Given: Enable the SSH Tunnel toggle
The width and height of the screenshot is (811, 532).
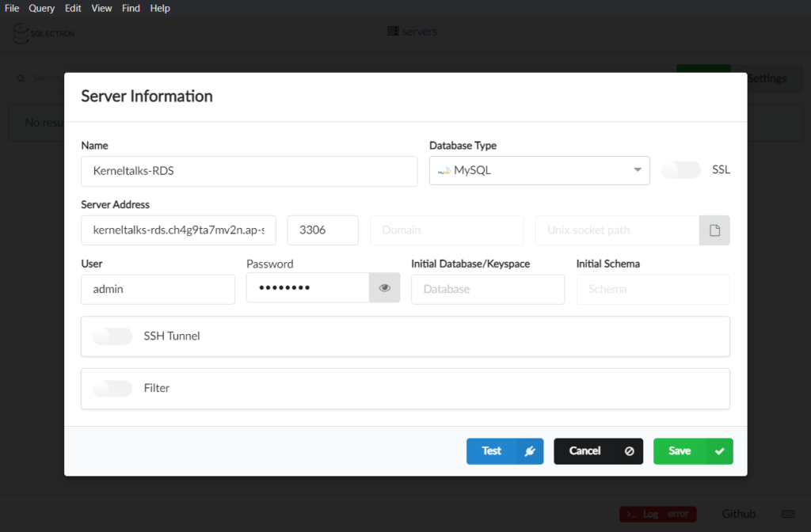Looking at the screenshot, I should (x=112, y=336).
